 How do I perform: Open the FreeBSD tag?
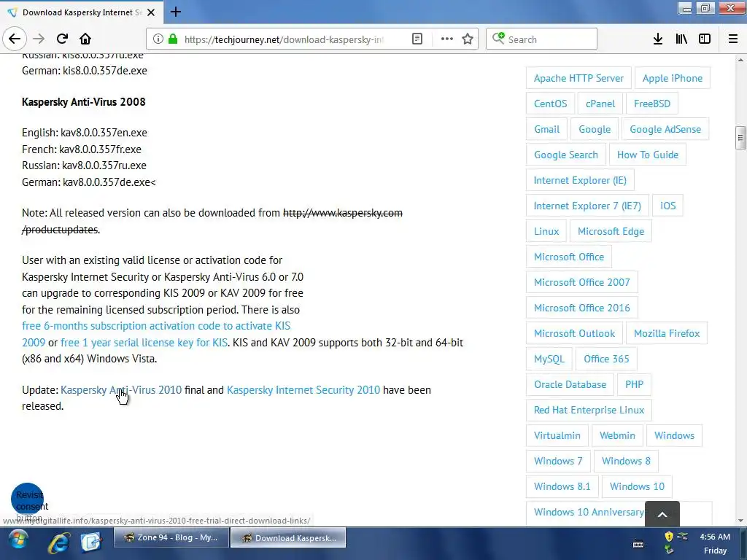point(651,104)
